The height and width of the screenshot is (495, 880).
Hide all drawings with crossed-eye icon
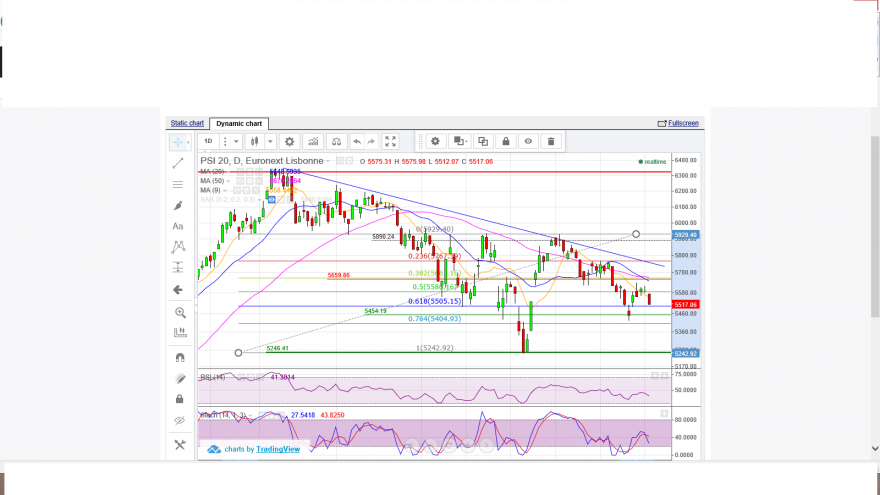[x=180, y=420]
